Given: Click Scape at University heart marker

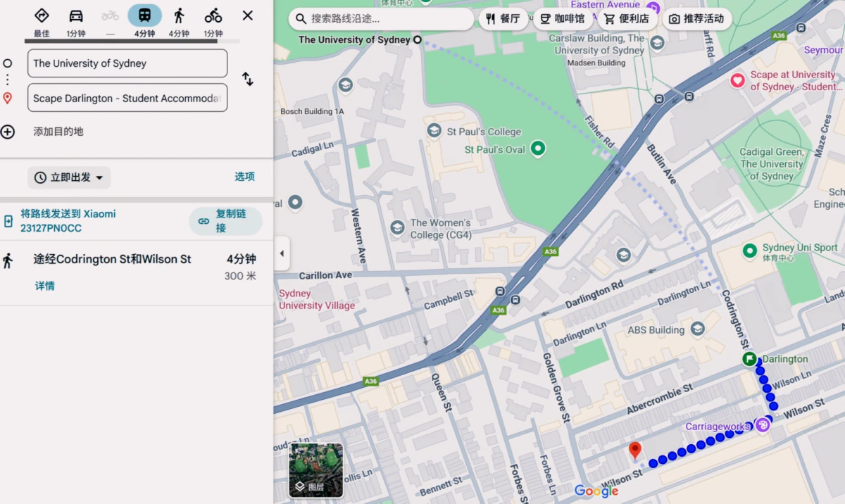Looking at the screenshot, I should click(x=737, y=80).
